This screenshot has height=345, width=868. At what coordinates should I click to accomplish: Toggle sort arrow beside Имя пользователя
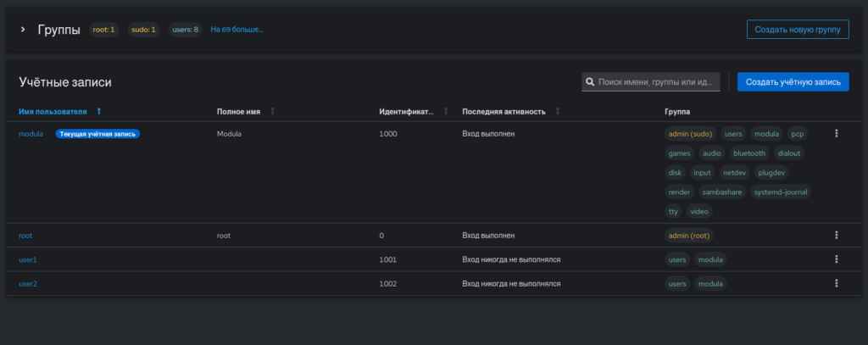pos(99,111)
